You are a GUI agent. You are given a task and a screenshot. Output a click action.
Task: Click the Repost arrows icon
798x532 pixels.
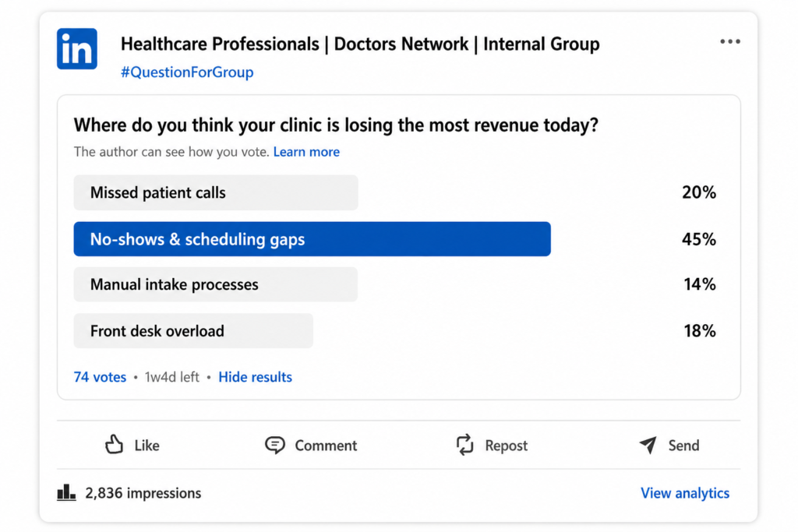(464, 445)
